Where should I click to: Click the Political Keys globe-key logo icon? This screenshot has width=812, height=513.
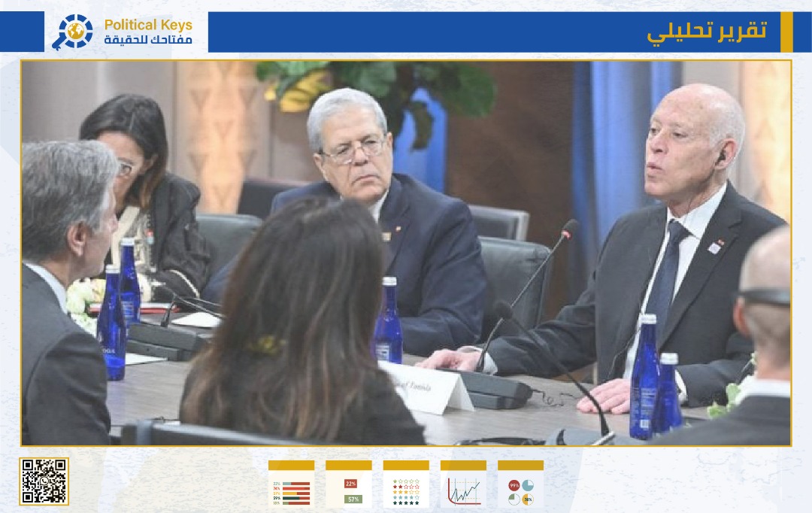pyautogui.click(x=73, y=32)
